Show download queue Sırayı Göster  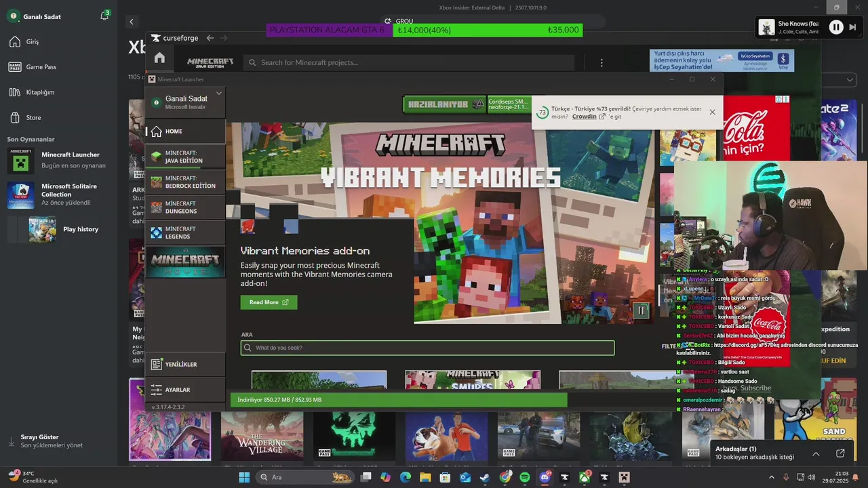45,441
